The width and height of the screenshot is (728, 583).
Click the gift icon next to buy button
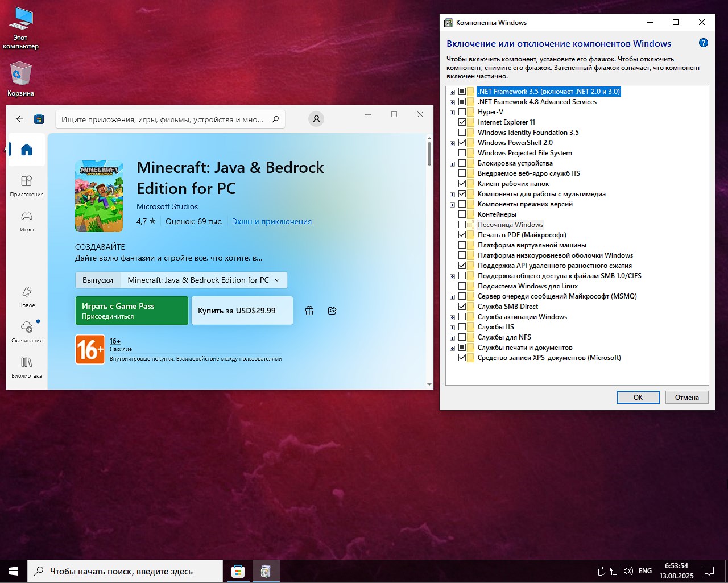309,311
